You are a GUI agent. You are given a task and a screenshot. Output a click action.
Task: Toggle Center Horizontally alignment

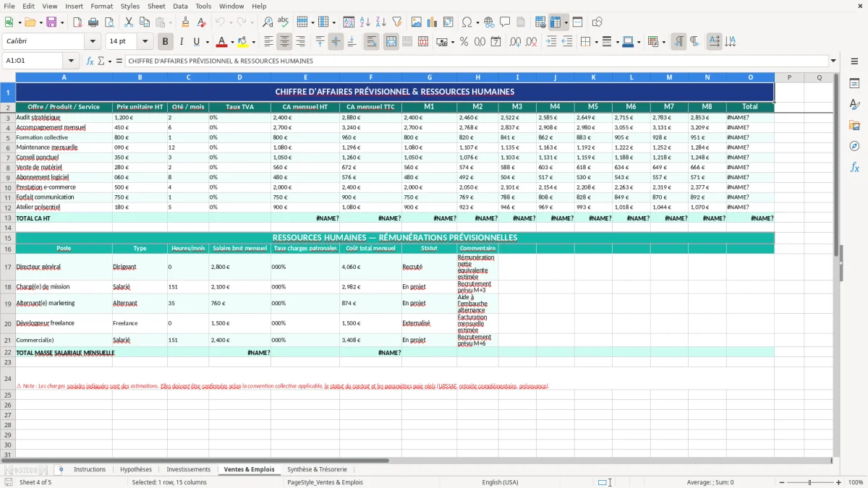284,42
